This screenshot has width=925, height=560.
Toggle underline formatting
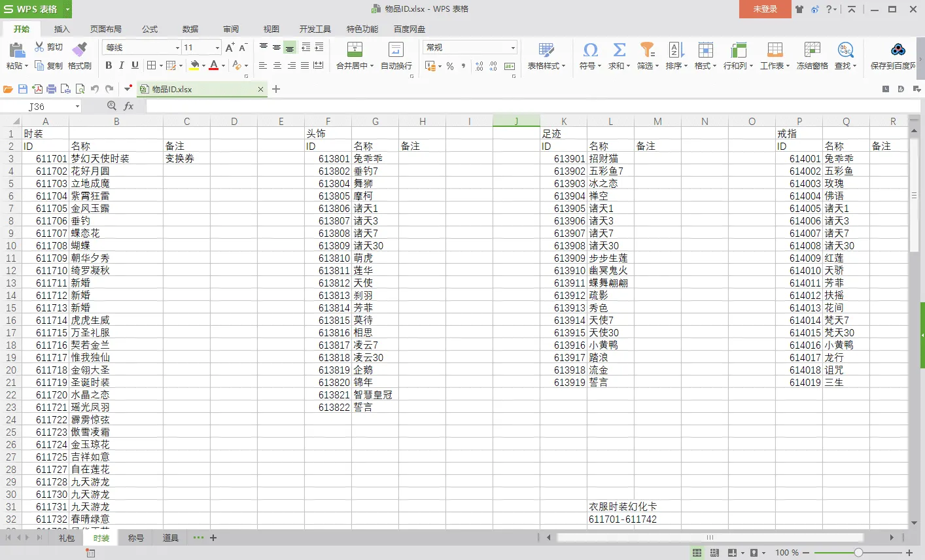point(135,65)
